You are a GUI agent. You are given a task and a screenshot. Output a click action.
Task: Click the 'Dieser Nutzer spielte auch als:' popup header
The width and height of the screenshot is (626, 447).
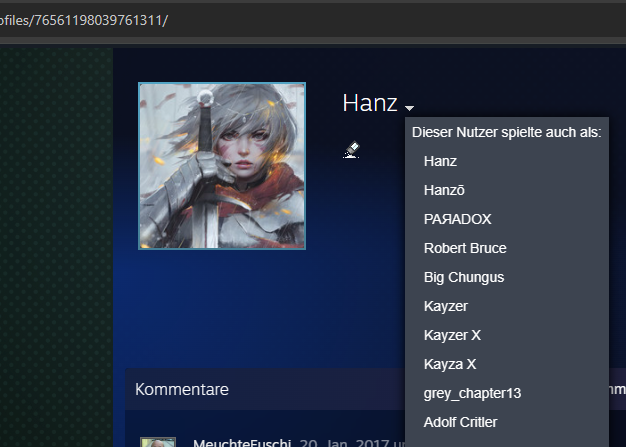tap(507, 133)
